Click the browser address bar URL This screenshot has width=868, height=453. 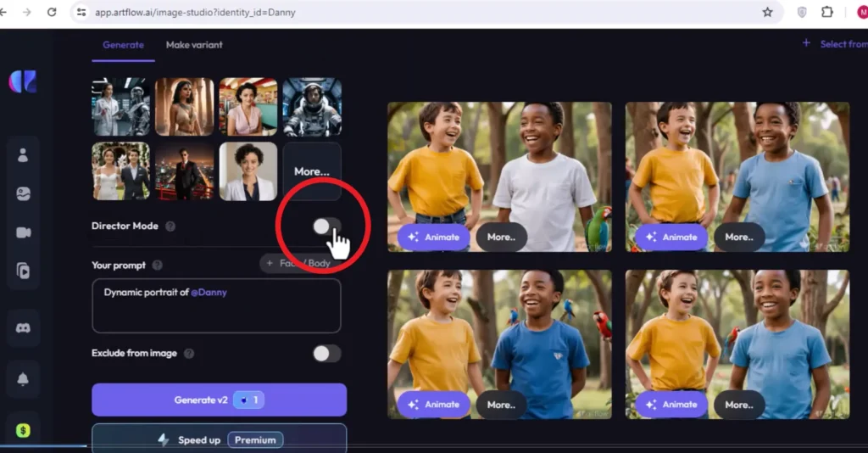[x=195, y=12]
